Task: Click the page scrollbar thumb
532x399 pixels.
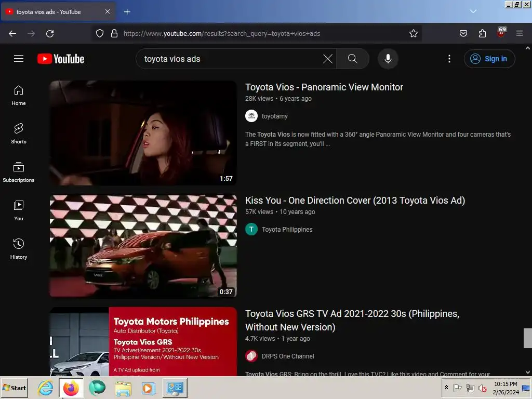Action: point(528,338)
